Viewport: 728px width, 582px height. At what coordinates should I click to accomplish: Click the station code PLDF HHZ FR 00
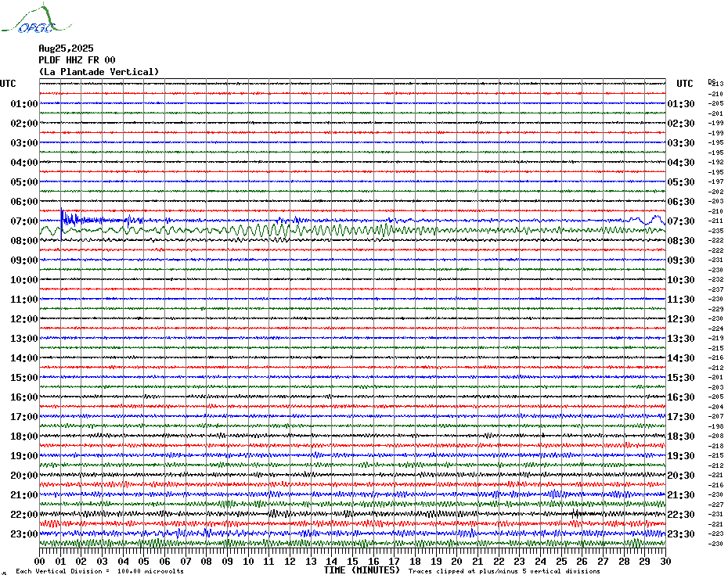coord(77,60)
